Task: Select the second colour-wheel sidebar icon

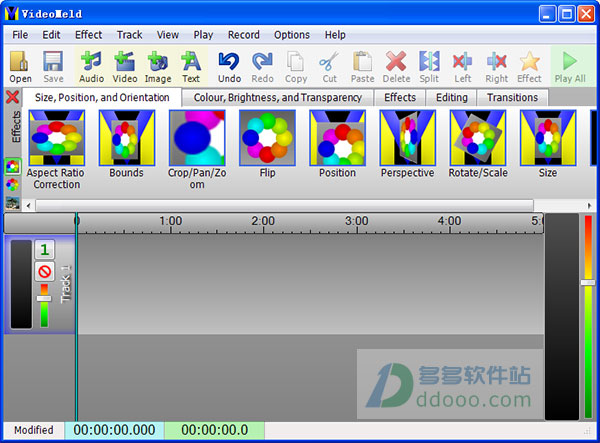Action: coord(12,185)
